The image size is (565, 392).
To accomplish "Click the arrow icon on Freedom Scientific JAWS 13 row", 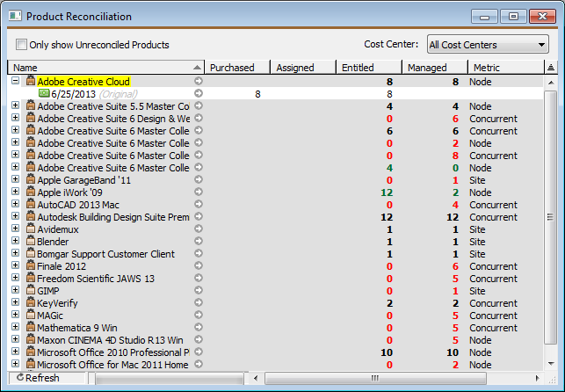I will click(x=199, y=278).
